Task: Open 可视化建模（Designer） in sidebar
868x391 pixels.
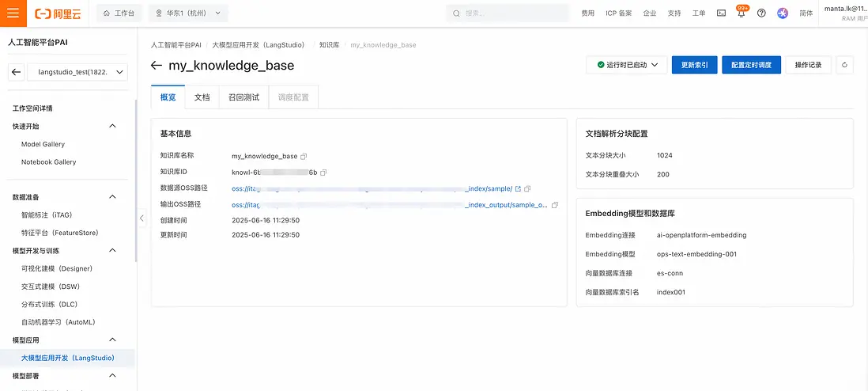Action: coord(57,268)
